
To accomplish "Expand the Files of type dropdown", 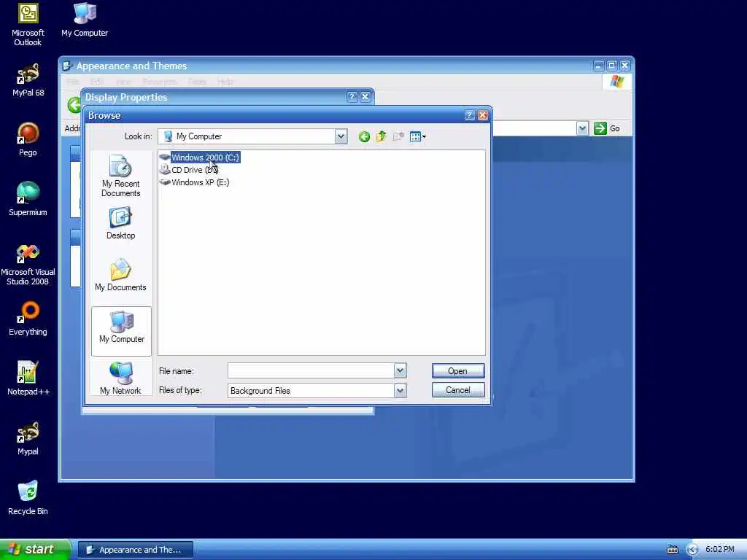I will [x=400, y=391].
